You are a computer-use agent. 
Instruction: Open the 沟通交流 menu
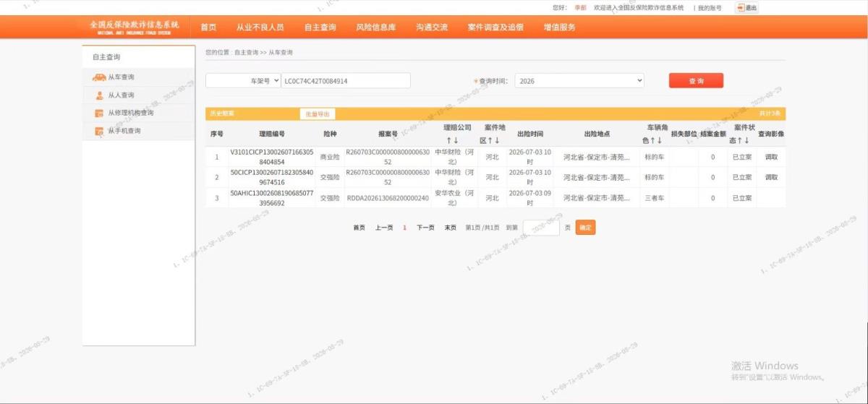coord(432,27)
